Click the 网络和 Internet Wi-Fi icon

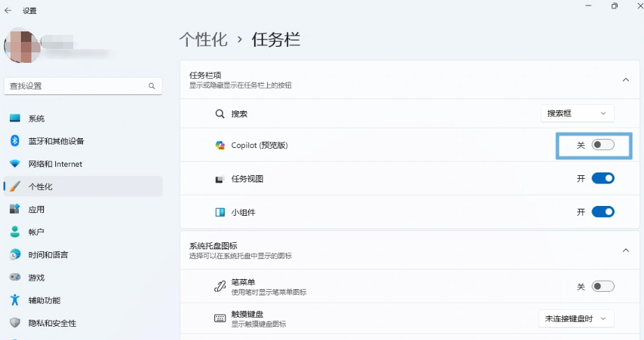(x=15, y=164)
